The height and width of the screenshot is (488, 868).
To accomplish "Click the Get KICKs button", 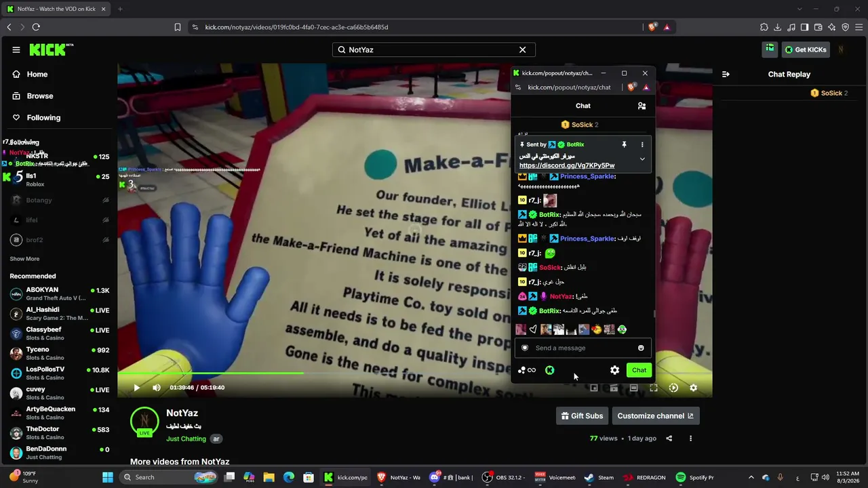I will pyautogui.click(x=806, y=49).
